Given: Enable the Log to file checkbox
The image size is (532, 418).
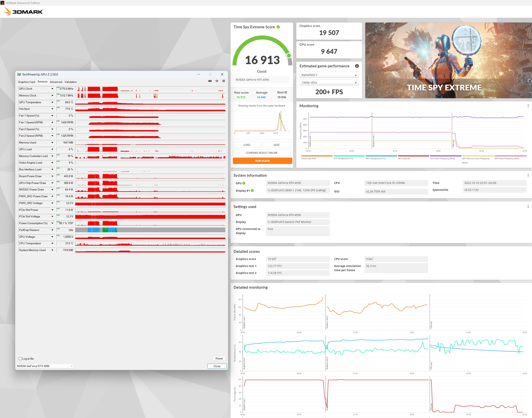Looking at the screenshot, I should 20,359.
